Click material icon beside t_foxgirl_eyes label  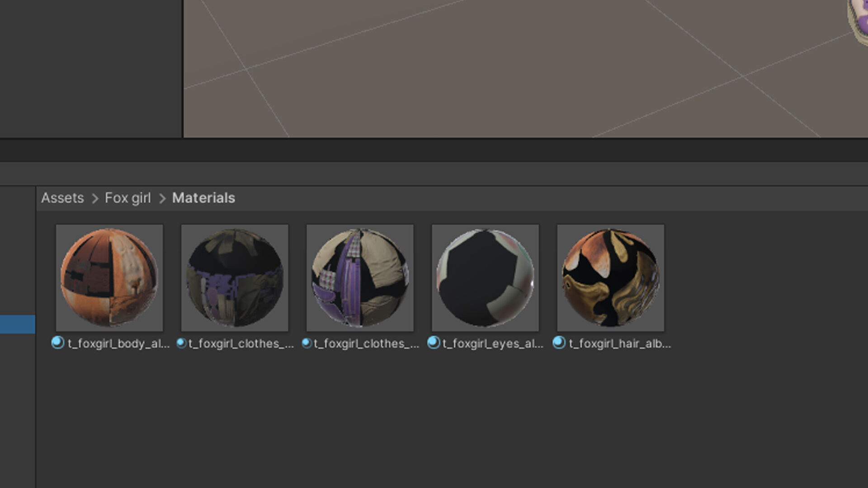coord(434,343)
